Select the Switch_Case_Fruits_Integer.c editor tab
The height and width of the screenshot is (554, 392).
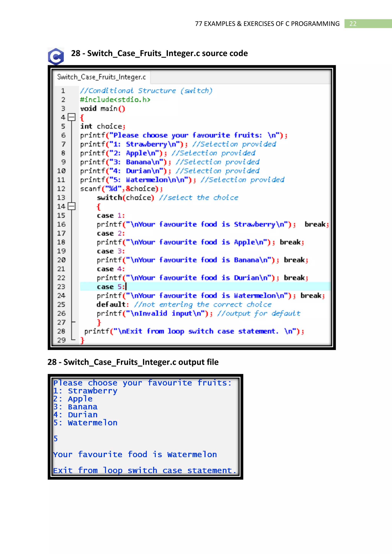tap(102, 77)
